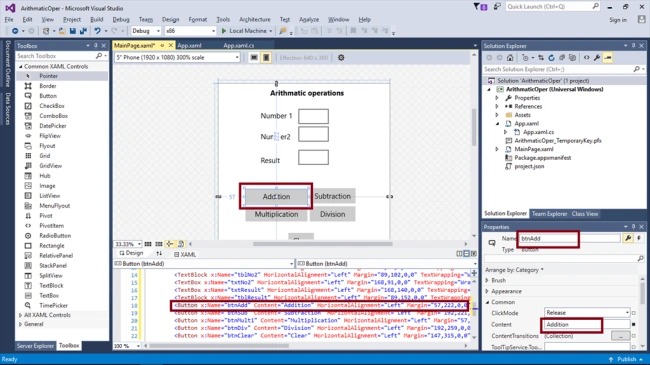Select the Button control in Toolbox
The height and width of the screenshot is (365, 650).
(48, 96)
